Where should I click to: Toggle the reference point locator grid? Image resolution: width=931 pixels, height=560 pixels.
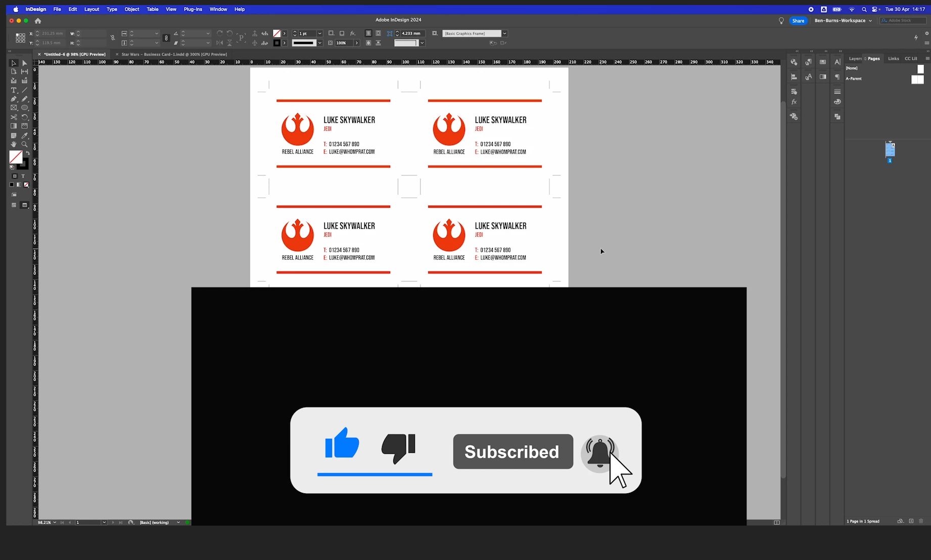click(20, 38)
